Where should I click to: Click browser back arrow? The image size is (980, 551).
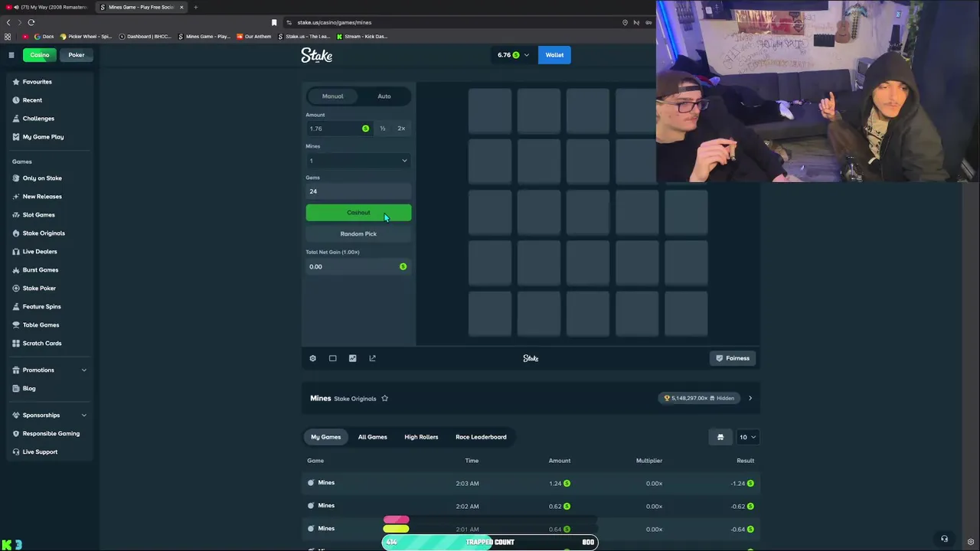click(x=8, y=22)
